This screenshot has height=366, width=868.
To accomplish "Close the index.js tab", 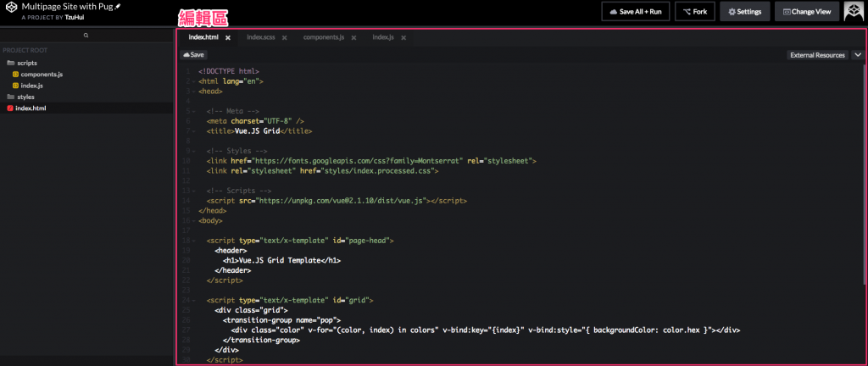I will pos(403,37).
